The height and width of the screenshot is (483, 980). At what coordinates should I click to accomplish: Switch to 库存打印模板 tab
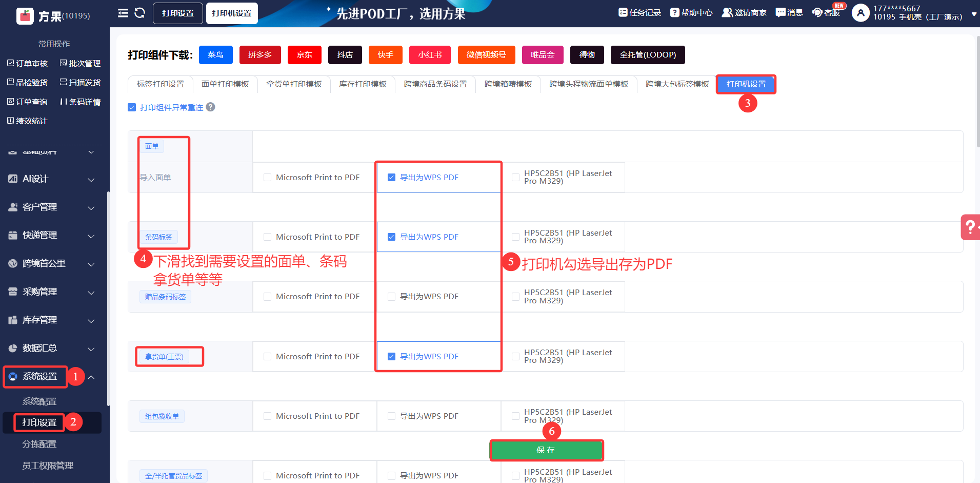pos(363,84)
